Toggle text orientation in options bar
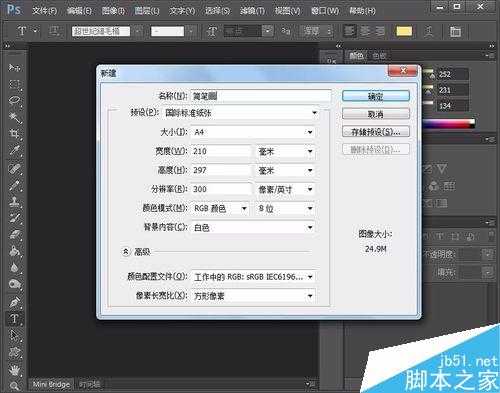 54,31
